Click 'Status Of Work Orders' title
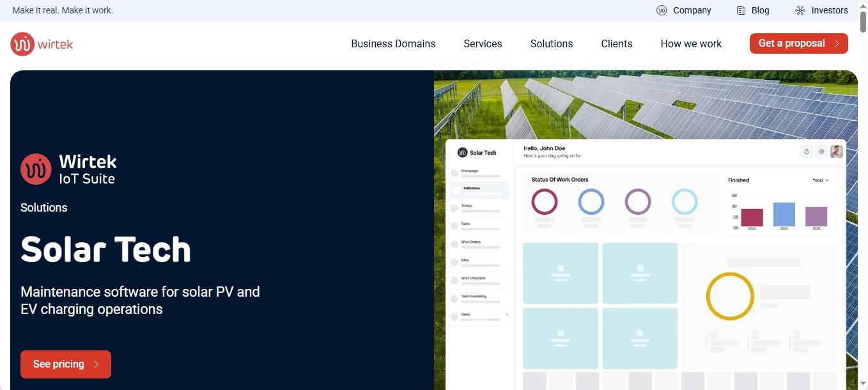This screenshot has height=390, width=868. 560,180
